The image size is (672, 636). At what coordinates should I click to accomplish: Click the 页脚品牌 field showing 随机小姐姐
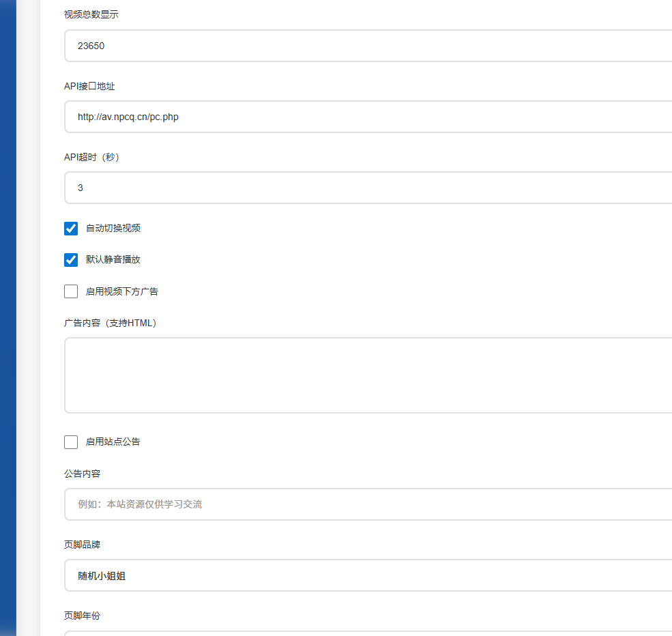[368, 576]
